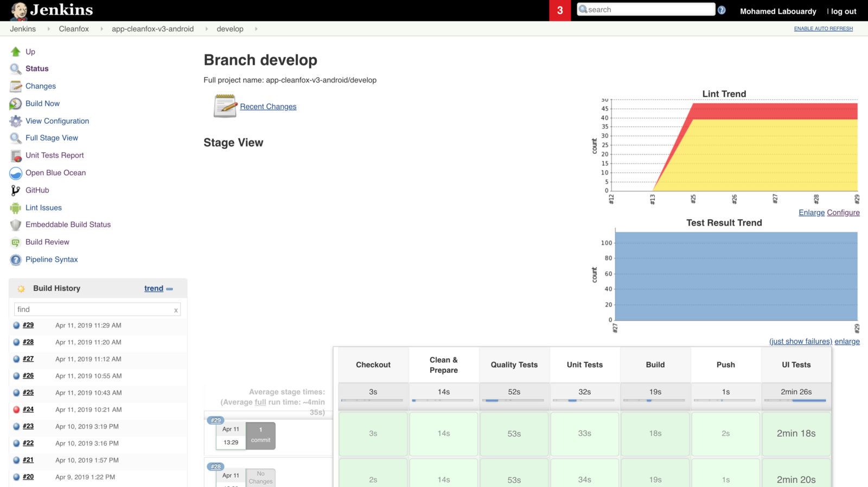Focus the find field in Build History
868x487 pixels.
[97, 310]
